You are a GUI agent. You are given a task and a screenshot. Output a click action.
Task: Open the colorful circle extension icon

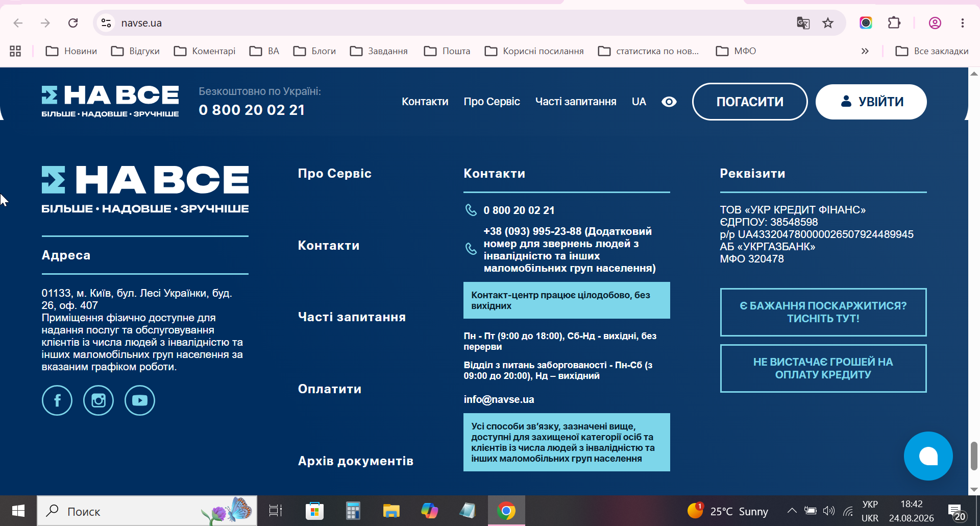coord(866,23)
